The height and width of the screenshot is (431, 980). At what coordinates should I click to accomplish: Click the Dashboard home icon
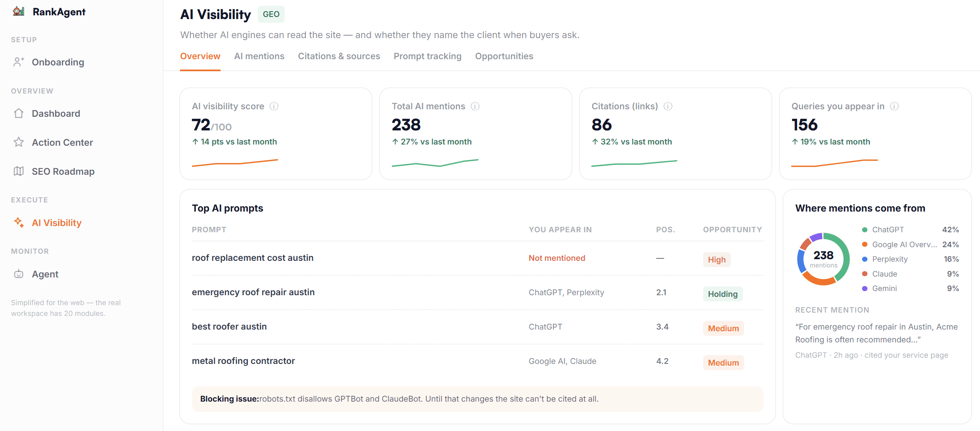click(19, 113)
